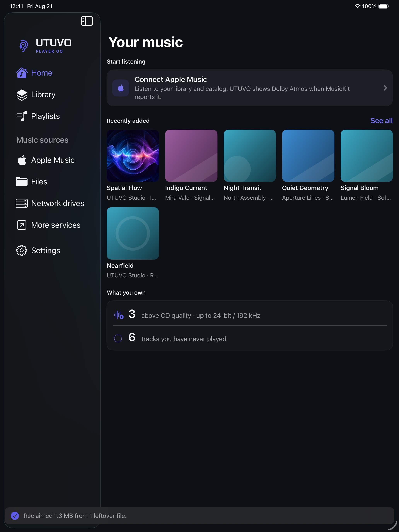The image size is (399, 532).
Task: Click the waveform above-CD-quality icon
Action: 119,315
